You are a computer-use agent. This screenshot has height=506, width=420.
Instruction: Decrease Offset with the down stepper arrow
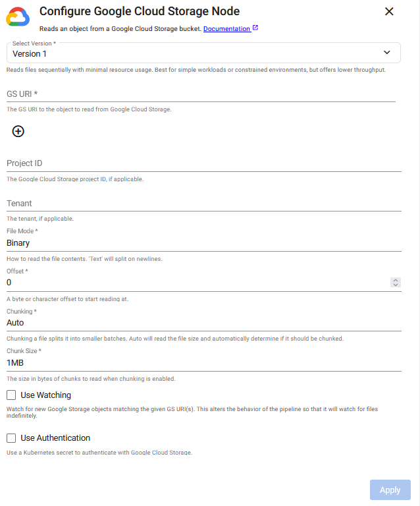395,285
